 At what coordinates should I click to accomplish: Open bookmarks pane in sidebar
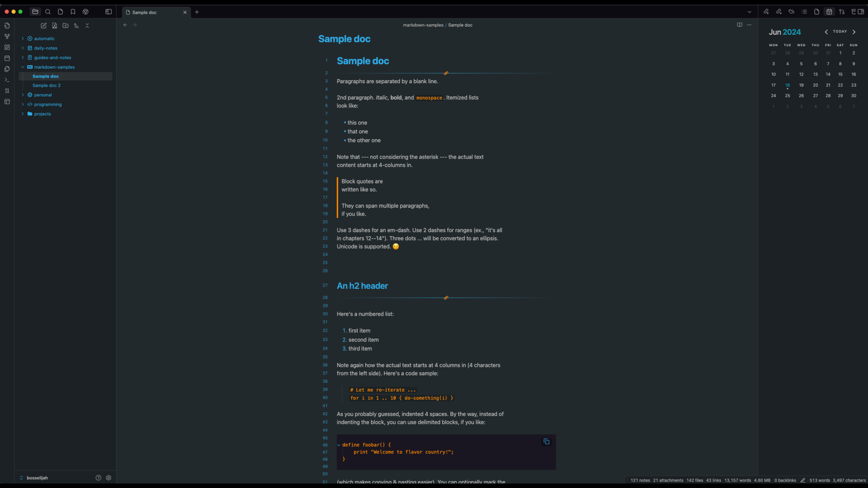(73, 12)
